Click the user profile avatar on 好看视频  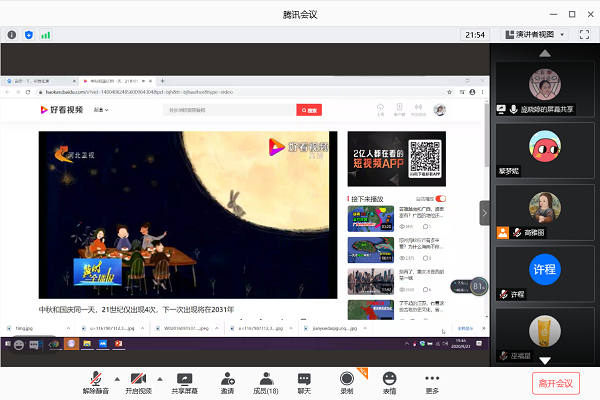point(439,110)
